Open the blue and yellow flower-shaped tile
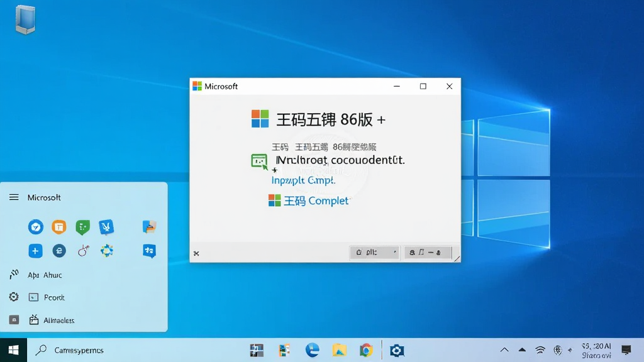 (x=107, y=250)
